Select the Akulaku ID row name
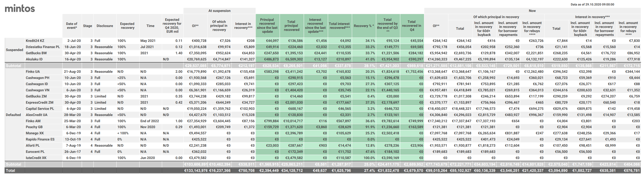644x178 pixels. [34, 59]
